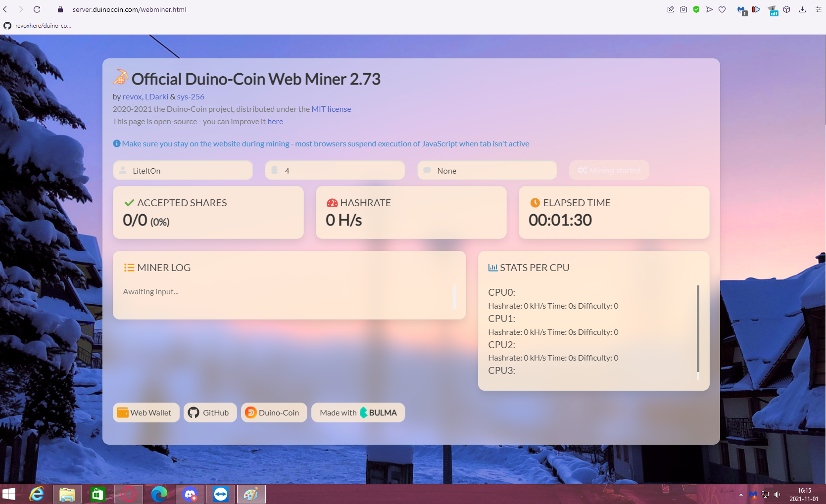Click the Mining started button
Image resolution: width=826 pixels, height=504 pixels.
coord(609,170)
